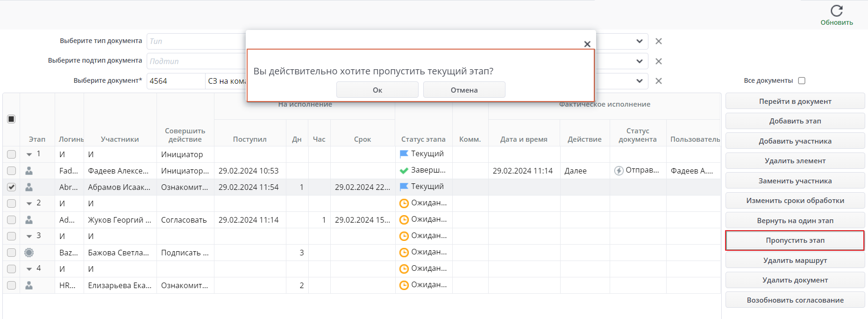Viewport: 868px width, 319px height.
Task: Clear the selected document field
Action: pos(659,81)
